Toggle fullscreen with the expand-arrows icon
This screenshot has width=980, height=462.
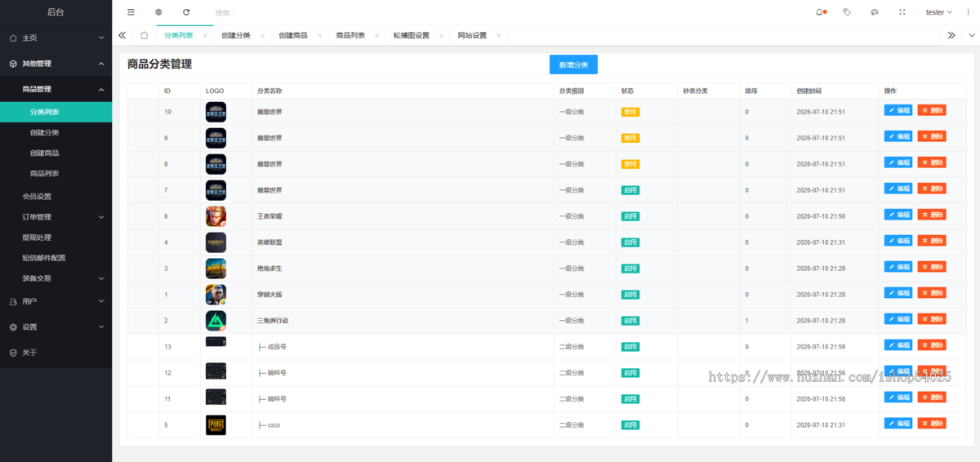(902, 12)
